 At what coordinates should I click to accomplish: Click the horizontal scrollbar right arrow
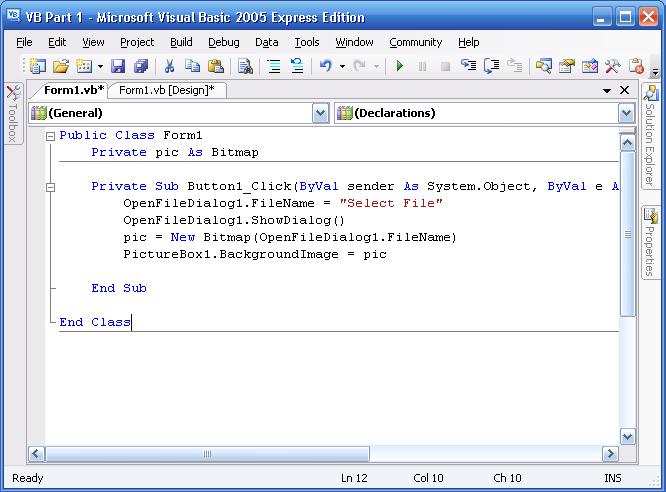(x=610, y=454)
